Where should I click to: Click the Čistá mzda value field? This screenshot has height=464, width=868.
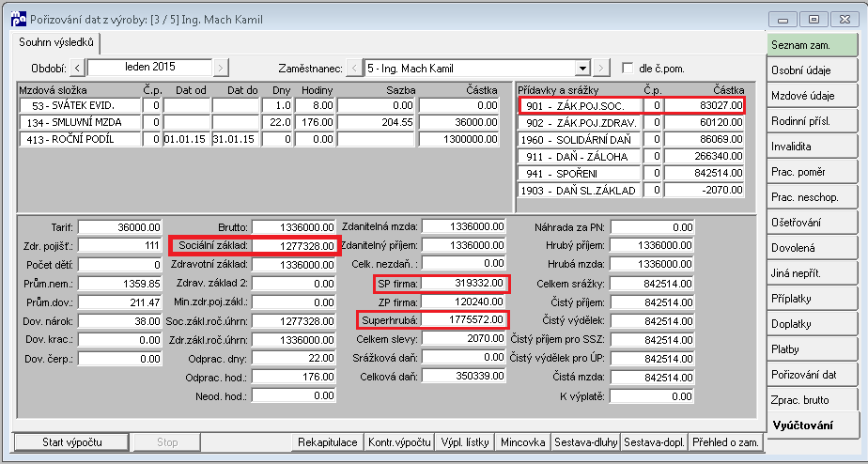click(x=652, y=378)
